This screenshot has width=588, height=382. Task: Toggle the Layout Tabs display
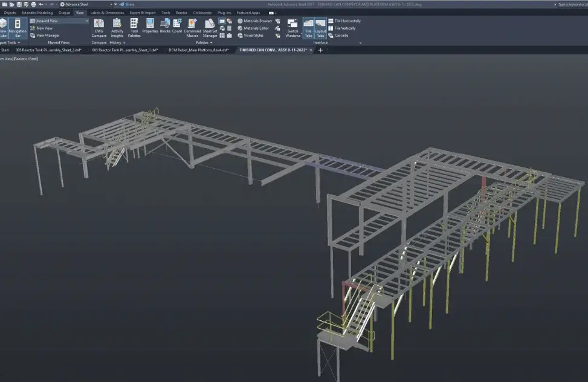coord(320,28)
